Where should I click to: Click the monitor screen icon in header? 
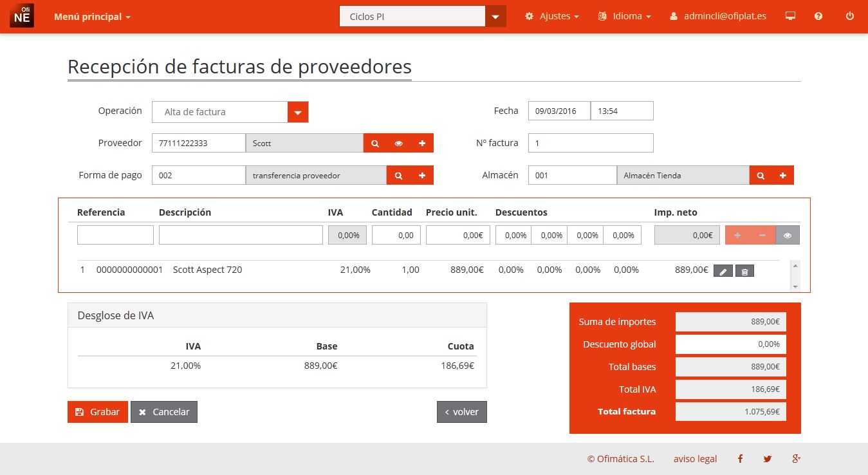[x=791, y=16]
